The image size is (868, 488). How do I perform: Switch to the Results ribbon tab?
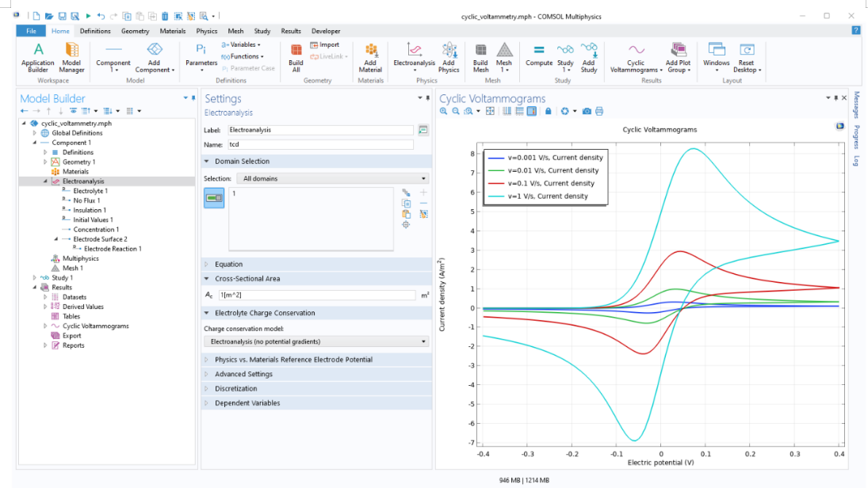pyautogui.click(x=291, y=31)
